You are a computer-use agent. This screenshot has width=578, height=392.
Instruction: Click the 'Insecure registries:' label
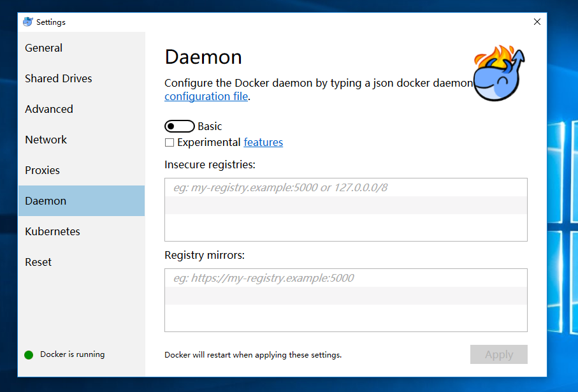point(210,164)
